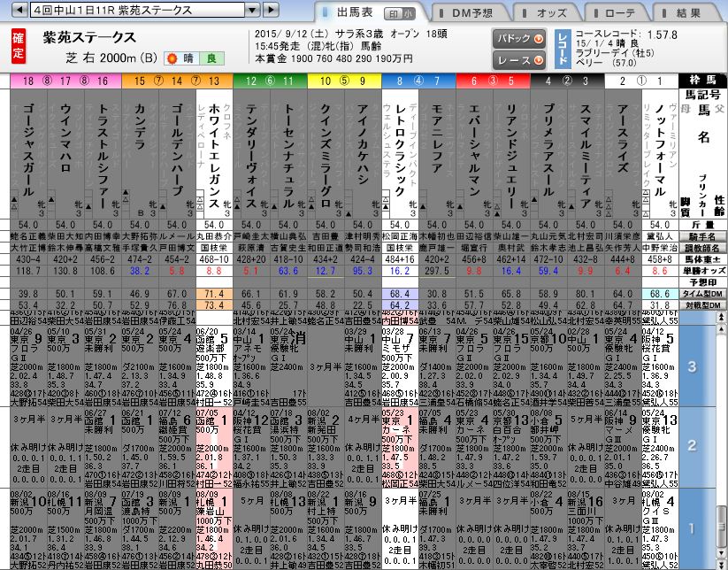
Task: Select past race row marker 2
Action: pos(692,445)
